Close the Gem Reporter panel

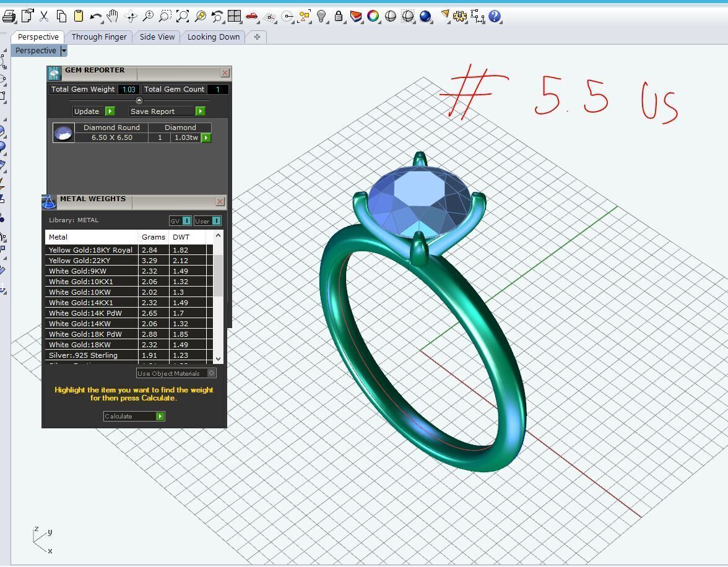point(225,73)
